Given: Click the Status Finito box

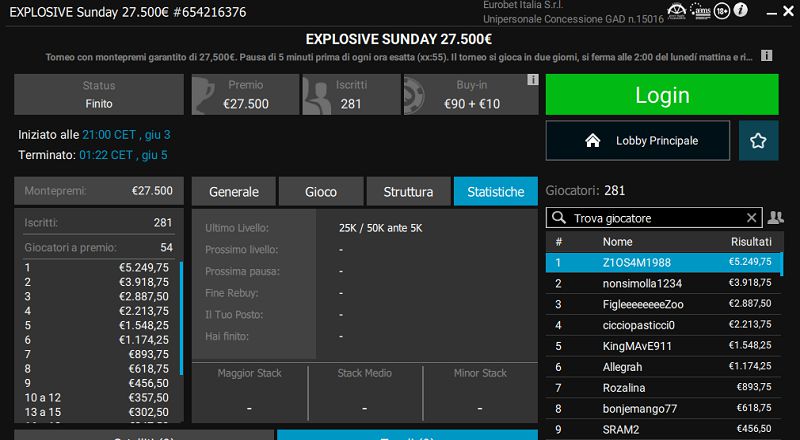Looking at the screenshot, I should pos(99,94).
